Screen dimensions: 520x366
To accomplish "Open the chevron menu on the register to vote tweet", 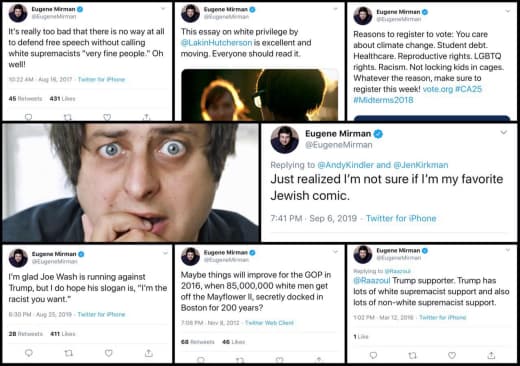I will 508,11.
